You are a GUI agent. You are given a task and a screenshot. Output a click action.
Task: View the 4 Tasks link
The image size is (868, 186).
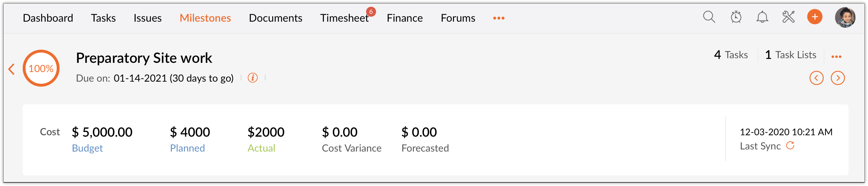[731, 55]
